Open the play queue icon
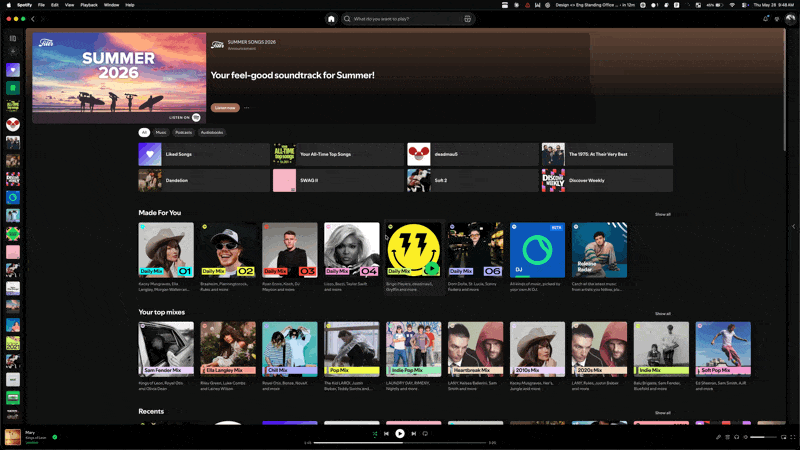The height and width of the screenshot is (450, 800). (x=728, y=437)
